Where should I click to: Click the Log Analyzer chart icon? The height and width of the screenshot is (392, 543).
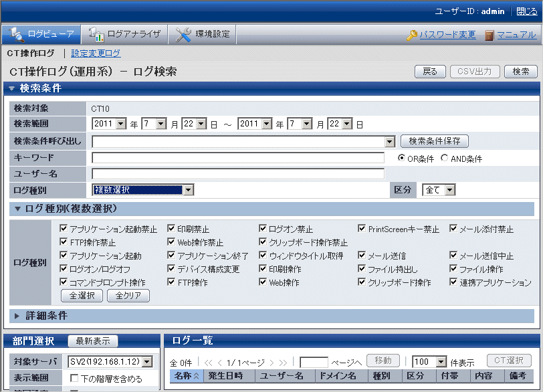coord(96,34)
